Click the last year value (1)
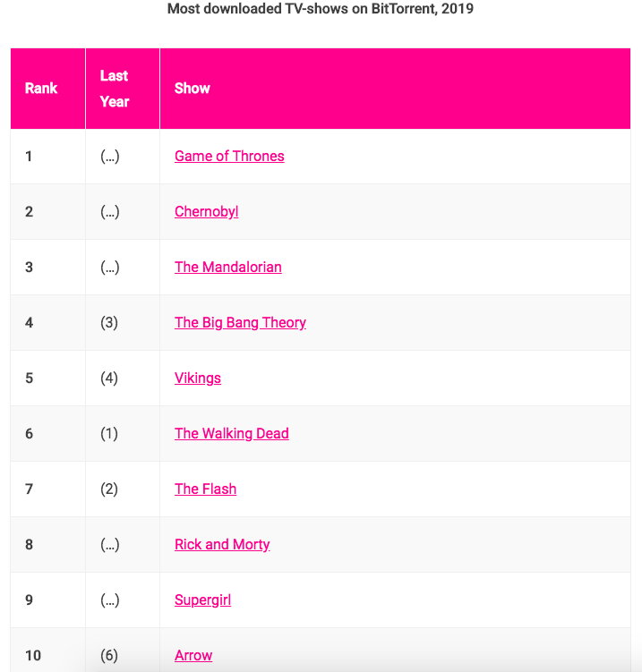Viewport: 642px width, 672px height. 109,433
